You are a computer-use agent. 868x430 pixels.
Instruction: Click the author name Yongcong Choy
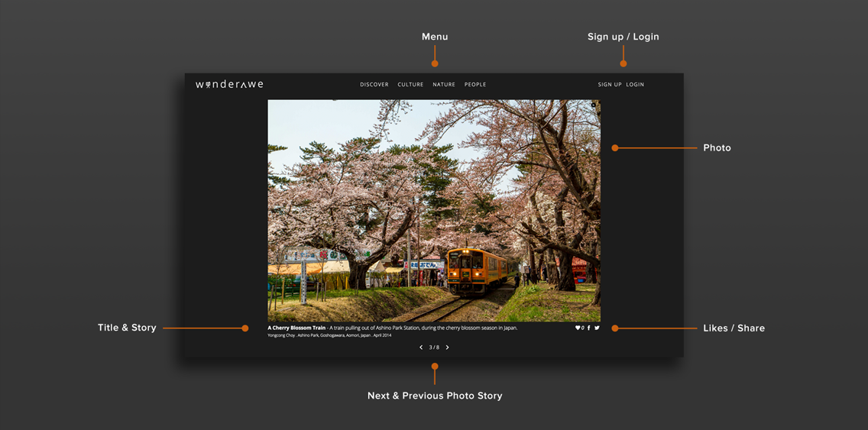(x=280, y=335)
